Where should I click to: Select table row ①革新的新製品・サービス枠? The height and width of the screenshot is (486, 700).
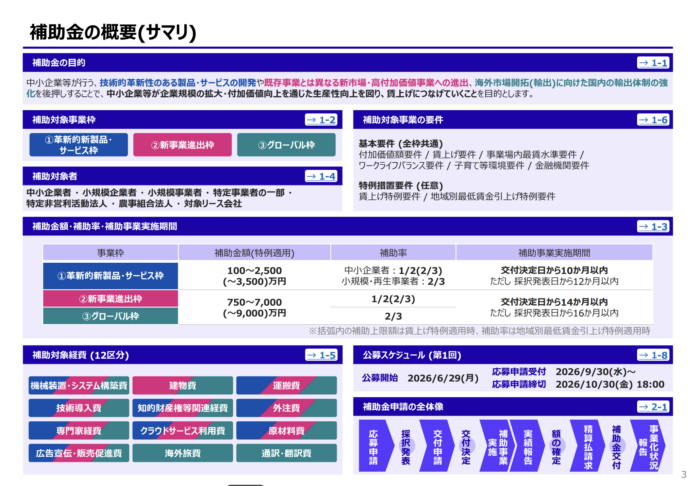click(x=111, y=276)
